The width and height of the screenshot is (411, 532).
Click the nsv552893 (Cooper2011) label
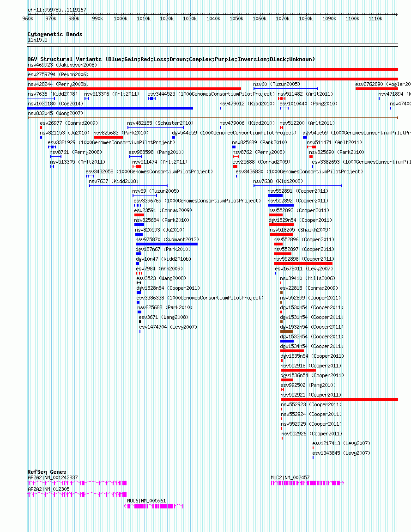click(299, 210)
